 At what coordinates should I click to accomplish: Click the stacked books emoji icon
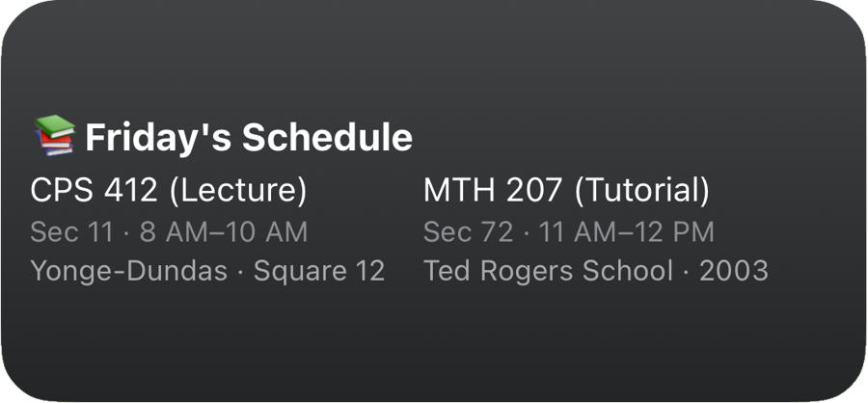pos(55,137)
